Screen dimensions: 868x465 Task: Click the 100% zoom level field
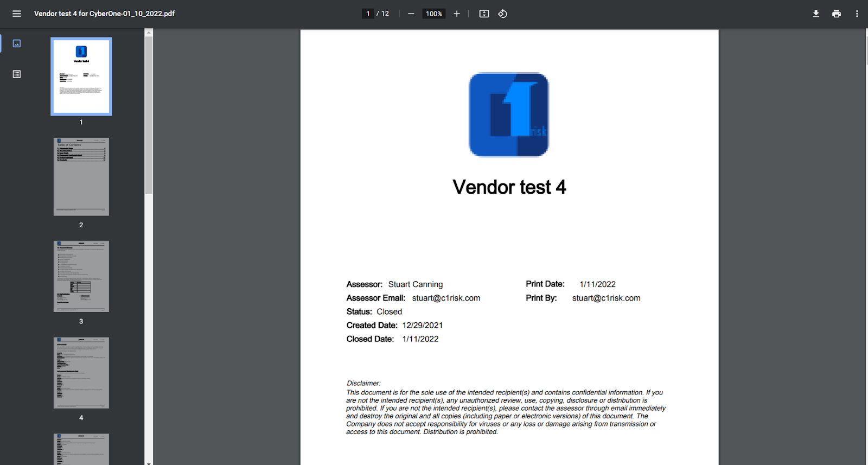coord(434,14)
